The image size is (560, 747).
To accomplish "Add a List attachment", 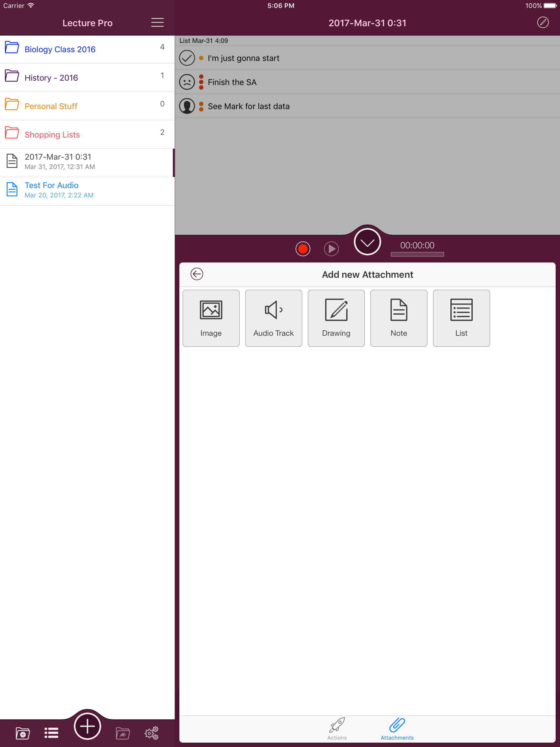I will coord(461,318).
